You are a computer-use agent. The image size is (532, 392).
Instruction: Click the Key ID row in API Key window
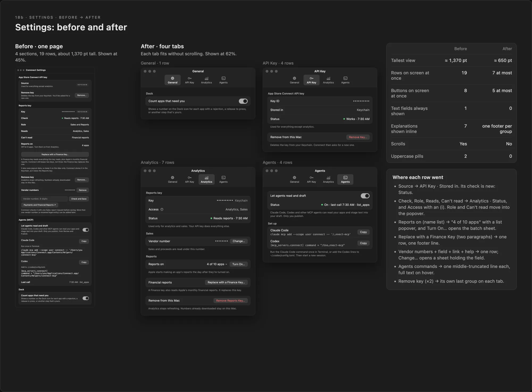320,101
